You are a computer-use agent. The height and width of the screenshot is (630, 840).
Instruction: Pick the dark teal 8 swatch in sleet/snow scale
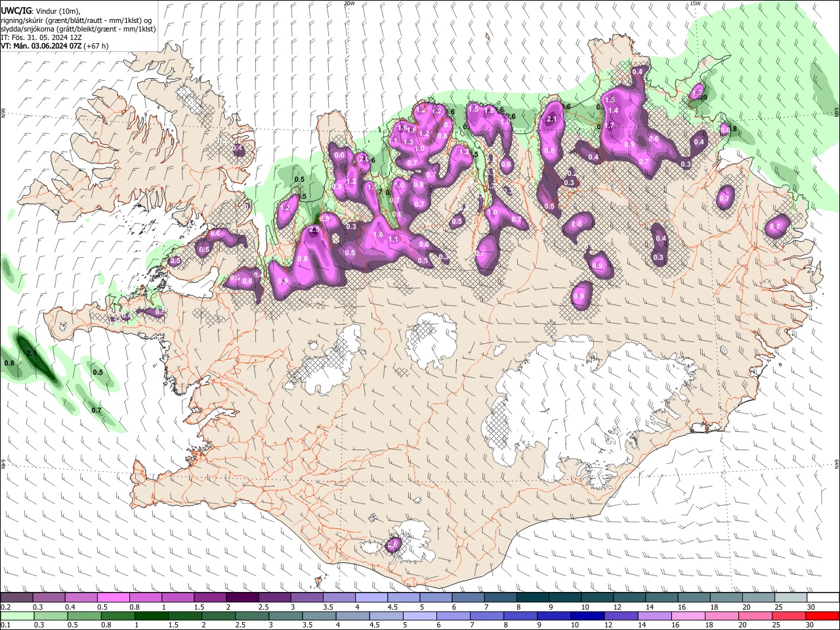point(532,598)
